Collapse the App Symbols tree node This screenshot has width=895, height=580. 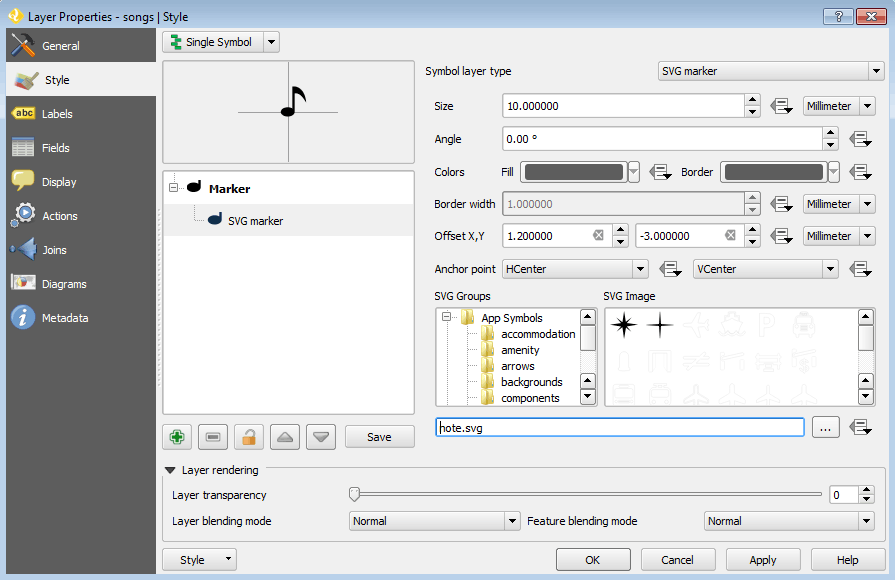[447, 318]
